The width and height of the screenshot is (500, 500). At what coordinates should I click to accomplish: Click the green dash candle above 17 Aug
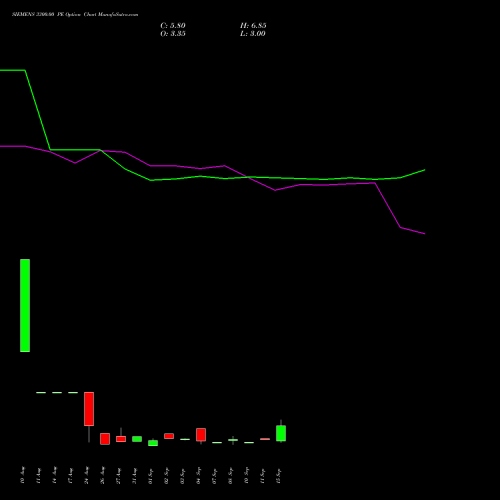click(x=73, y=393)
